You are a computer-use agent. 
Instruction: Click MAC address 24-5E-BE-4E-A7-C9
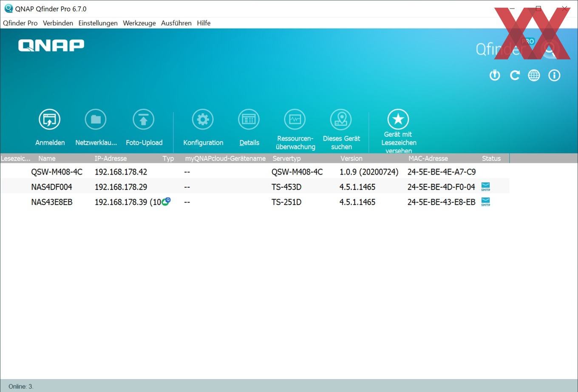click(442, 172)
